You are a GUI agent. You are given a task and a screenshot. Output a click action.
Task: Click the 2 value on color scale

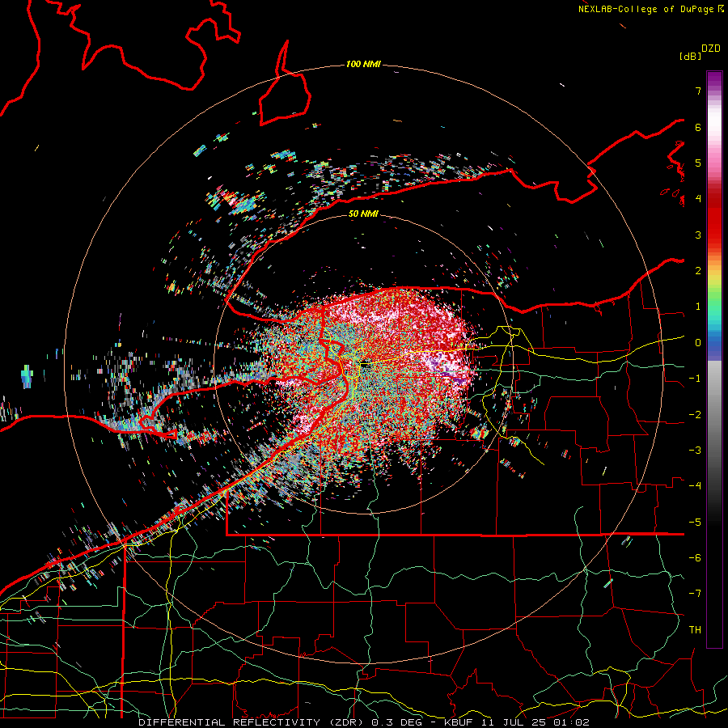pyautogui.click(x=698, y=271)
